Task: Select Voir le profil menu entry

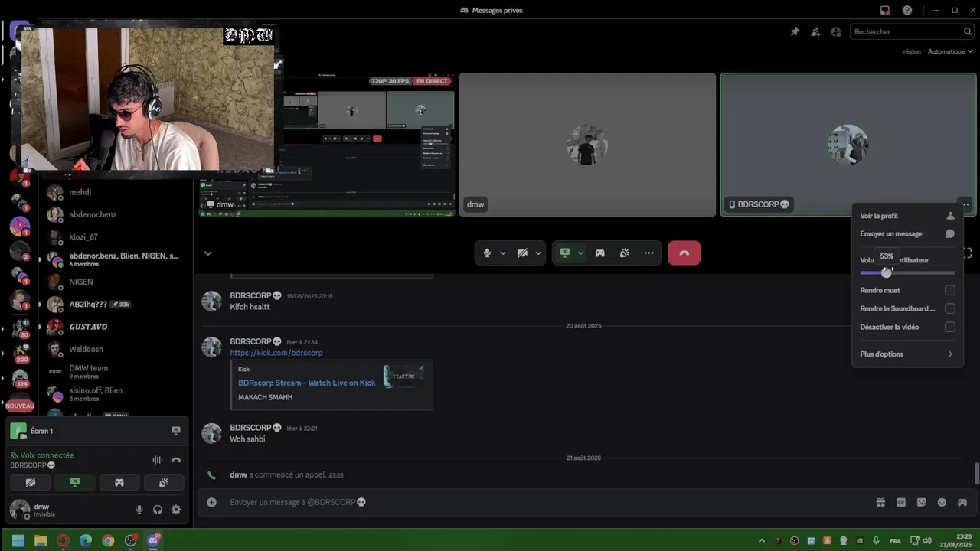Action: tap(906, 216)
